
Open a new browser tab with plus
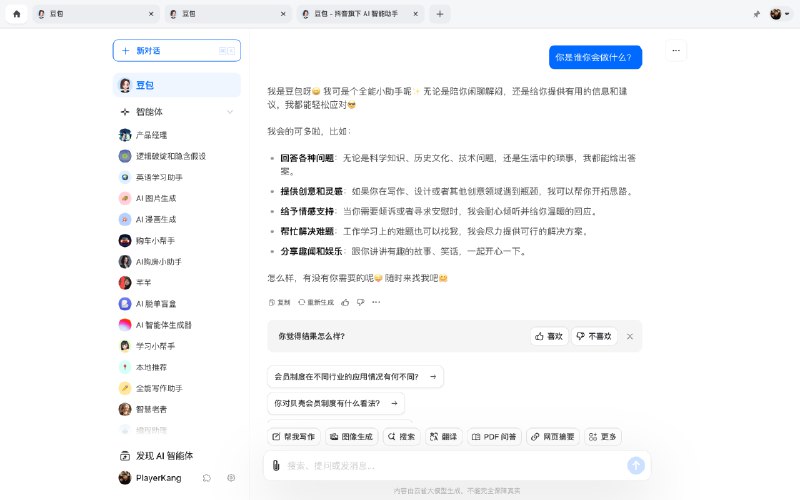(x=440, y=14)
